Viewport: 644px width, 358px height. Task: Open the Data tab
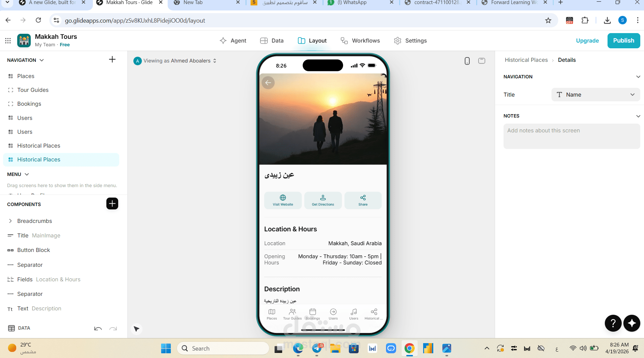click(272, 41)
